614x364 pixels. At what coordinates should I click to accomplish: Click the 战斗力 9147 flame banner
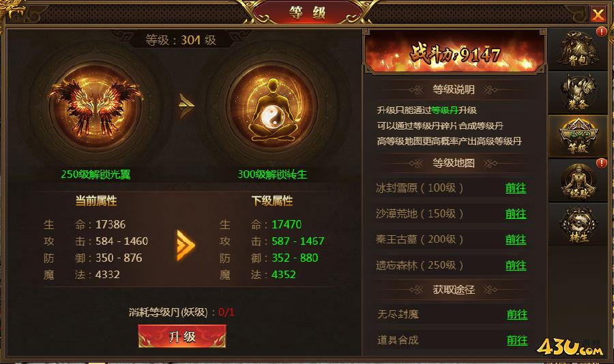tap(455, 53)
